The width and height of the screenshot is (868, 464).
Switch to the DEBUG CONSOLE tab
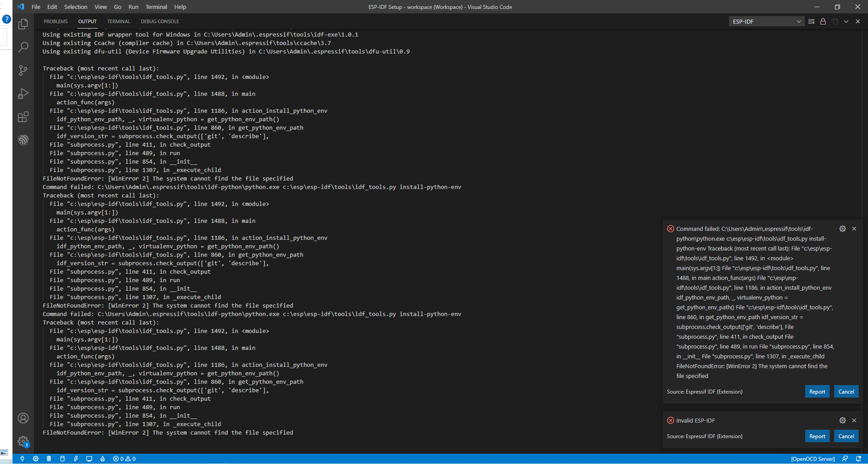click(160, 21)
